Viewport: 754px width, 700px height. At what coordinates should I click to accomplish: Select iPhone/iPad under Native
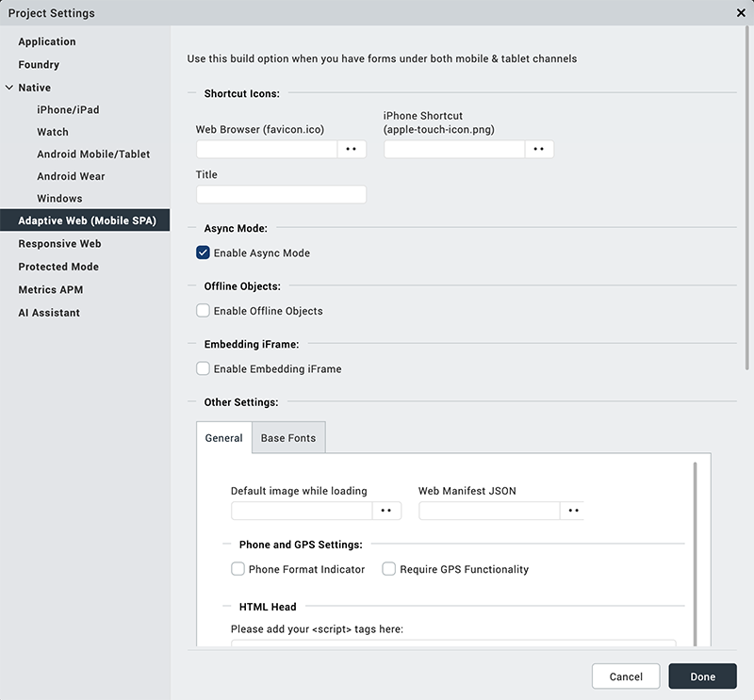pyautogui.click(x=68, y=110)
